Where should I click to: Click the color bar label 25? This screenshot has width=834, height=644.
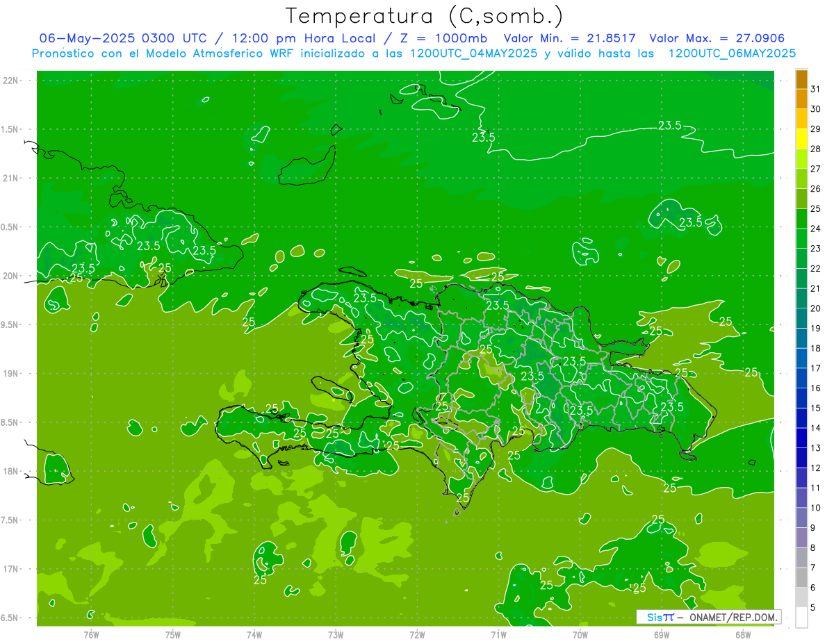[x=816, y=208]
